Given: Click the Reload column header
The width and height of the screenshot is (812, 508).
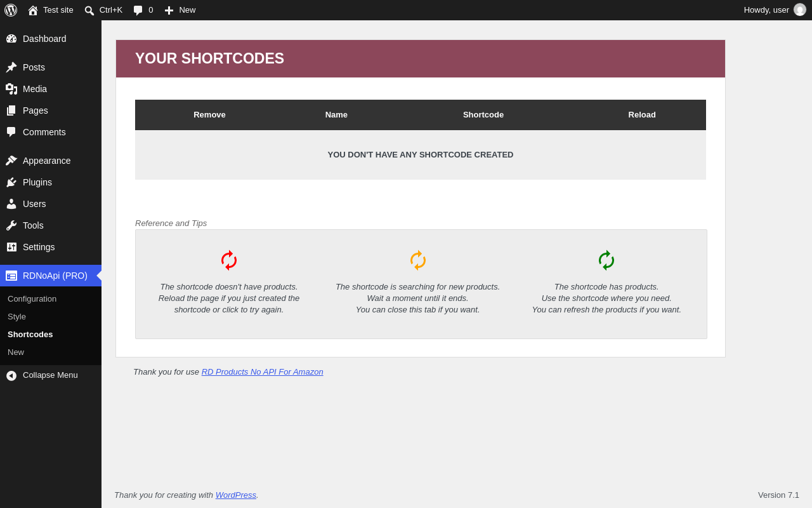Looking at the screenshot, I should [642, 115].
